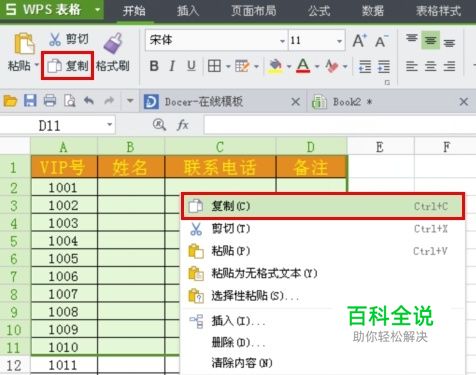Choose 剪切(T) in the context menu
The width and height of the screenshot is (476, 375).
[x=323, y=229]
